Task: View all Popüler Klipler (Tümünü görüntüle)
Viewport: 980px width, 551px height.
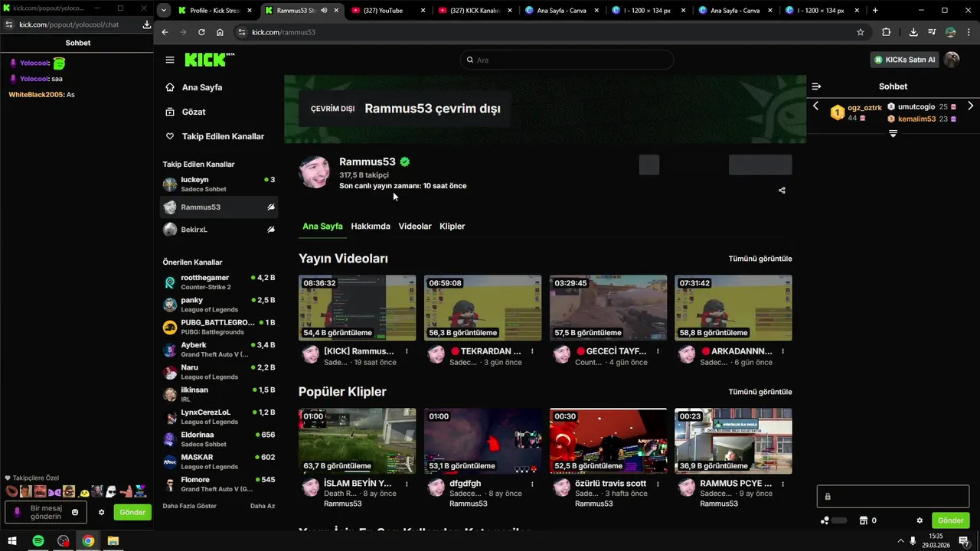Action: 760,392
